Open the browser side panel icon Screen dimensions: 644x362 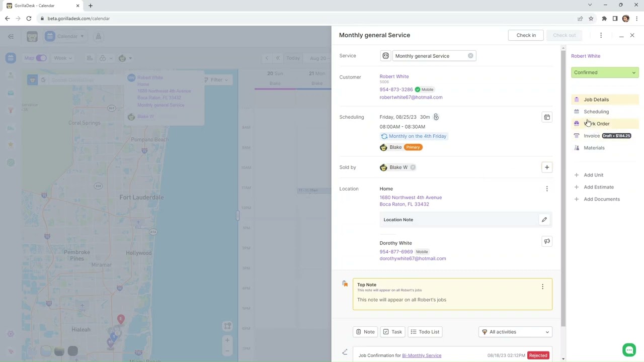click(615, 19)
